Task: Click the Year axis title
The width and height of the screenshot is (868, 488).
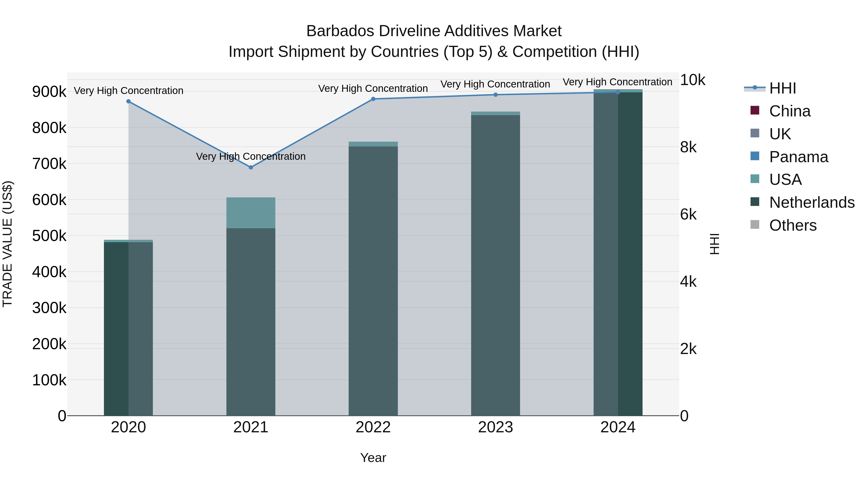Action: coord(373,458)
